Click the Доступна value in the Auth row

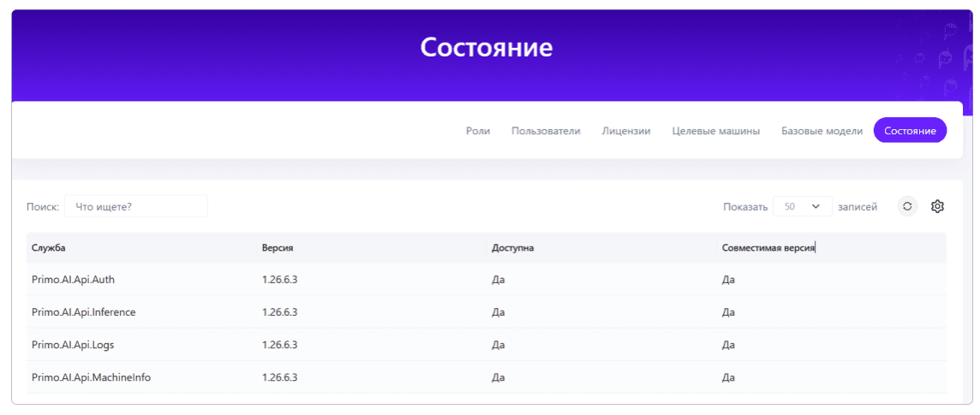point(498,280)
